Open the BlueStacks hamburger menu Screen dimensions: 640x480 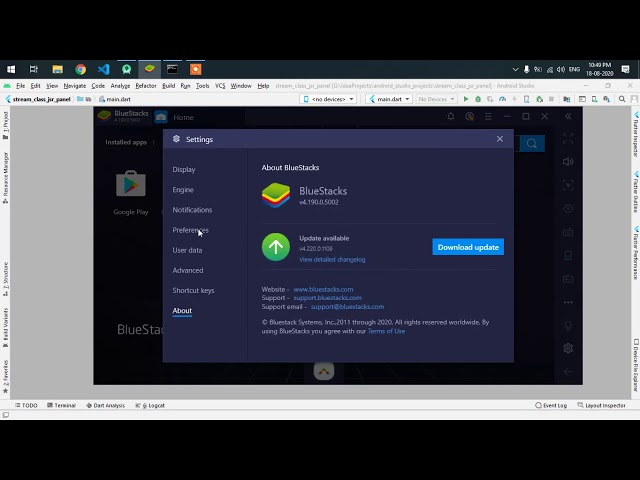(488, 116)
